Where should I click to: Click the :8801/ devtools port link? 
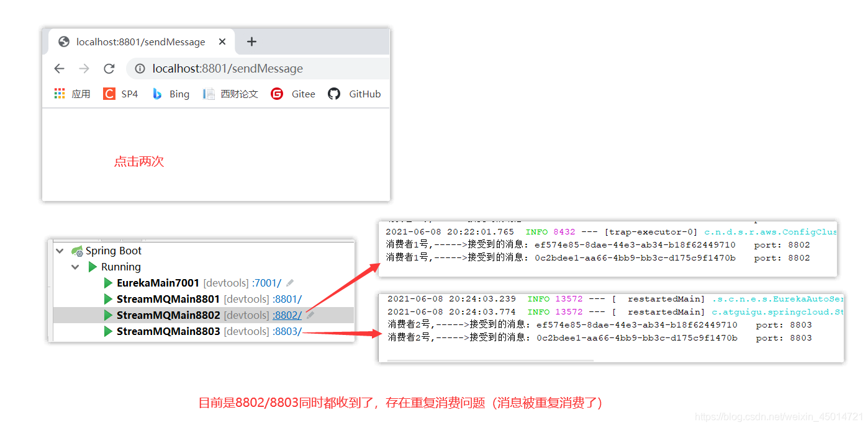(x=288, y=298)
